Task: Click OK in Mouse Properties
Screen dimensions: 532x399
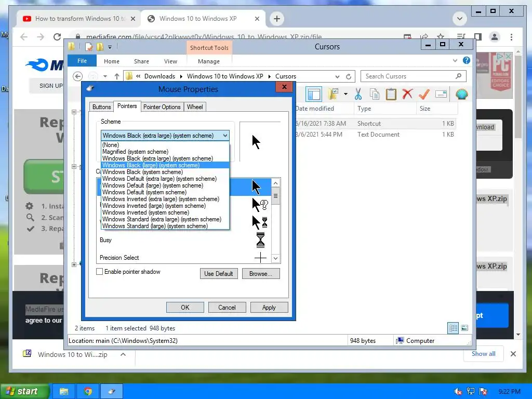Action: [x=185, y=308]
